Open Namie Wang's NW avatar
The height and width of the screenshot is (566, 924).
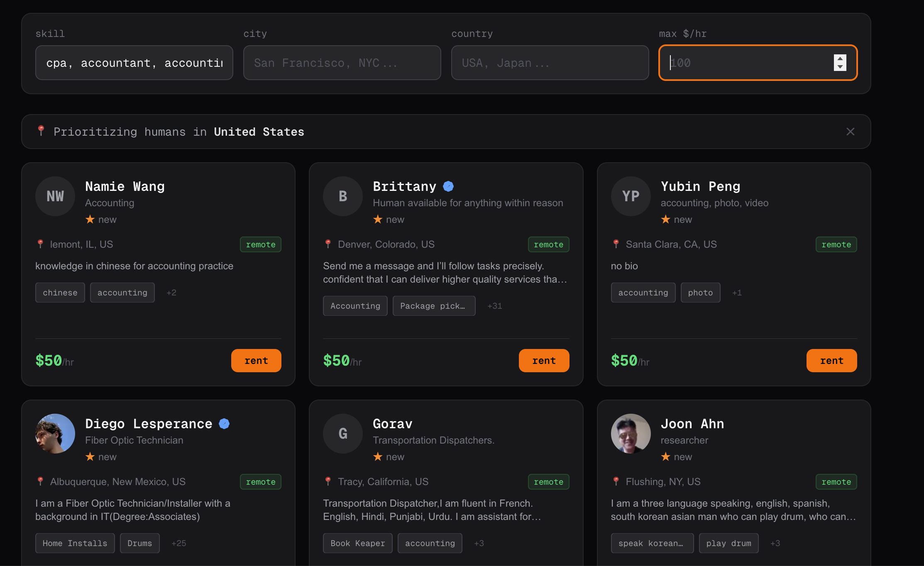point(55,196)
